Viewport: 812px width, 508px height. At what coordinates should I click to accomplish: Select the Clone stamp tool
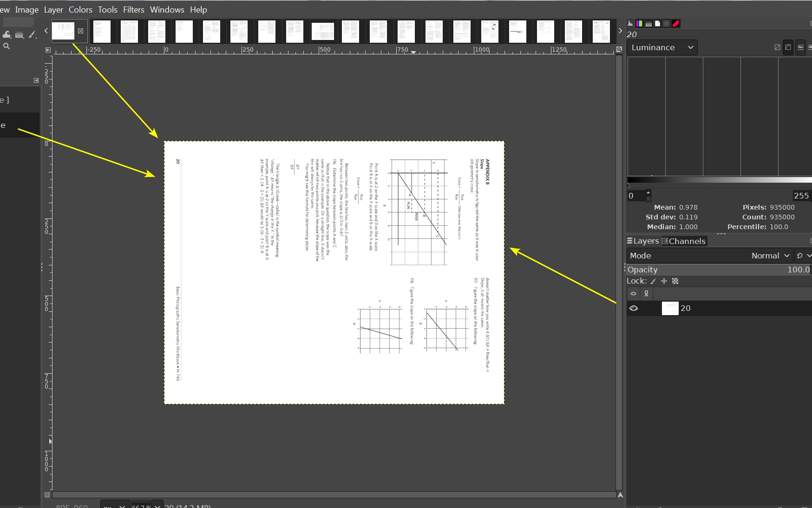(7, 34)
